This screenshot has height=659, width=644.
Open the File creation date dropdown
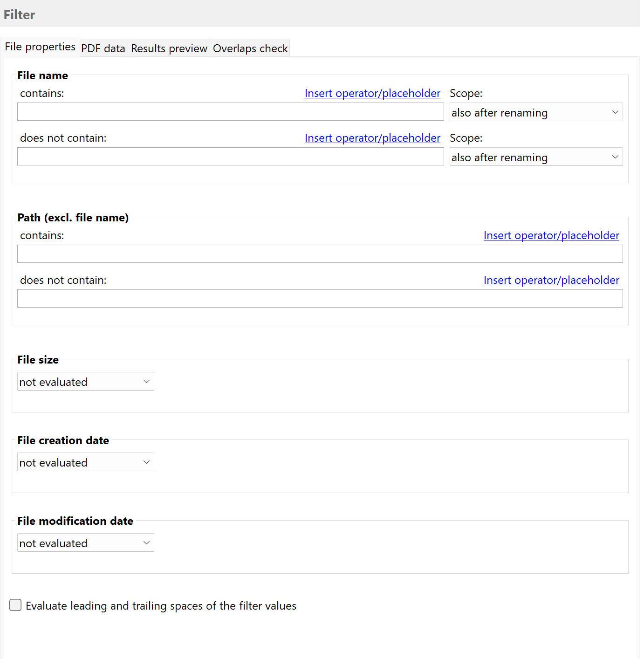(86, 462)
